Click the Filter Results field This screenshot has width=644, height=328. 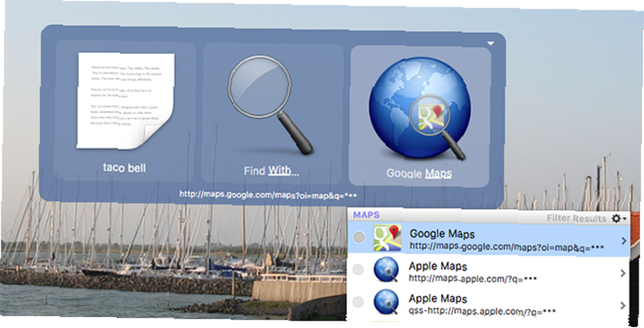pyautogui.click(x=576, y=219)
